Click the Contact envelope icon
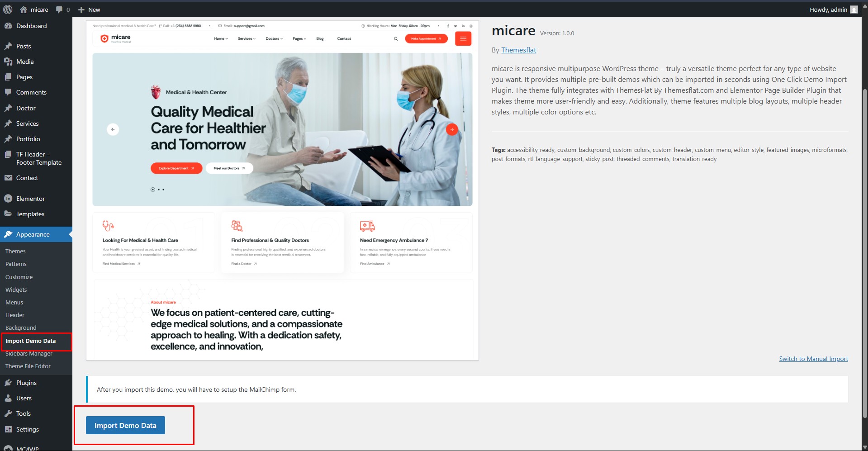The image size is (868, 451). coord(8,178)
